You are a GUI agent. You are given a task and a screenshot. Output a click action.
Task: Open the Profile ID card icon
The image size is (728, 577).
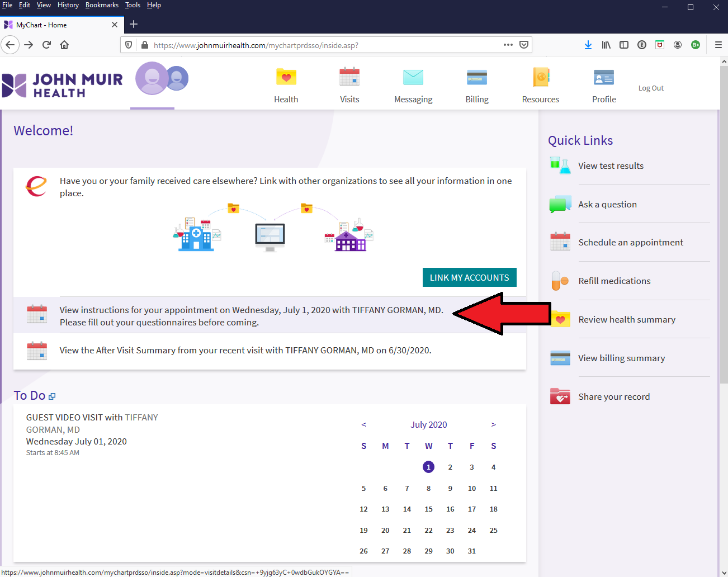click(x=604, y=77)
